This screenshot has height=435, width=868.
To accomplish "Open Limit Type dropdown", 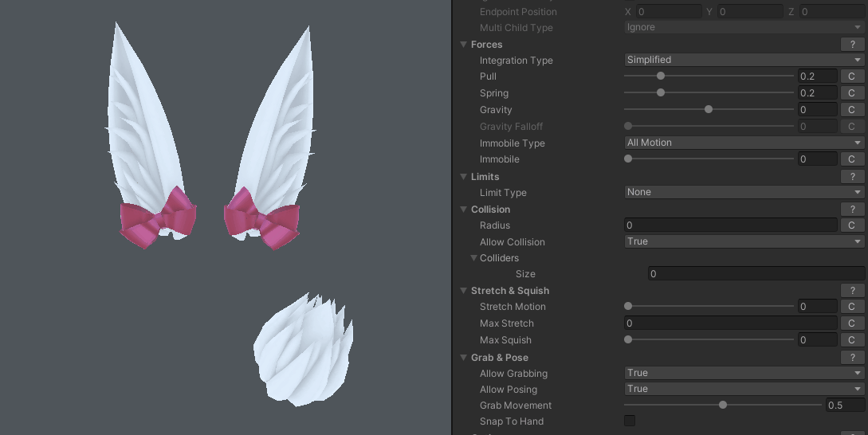I will pyautogui.click(x=744, y=192).
